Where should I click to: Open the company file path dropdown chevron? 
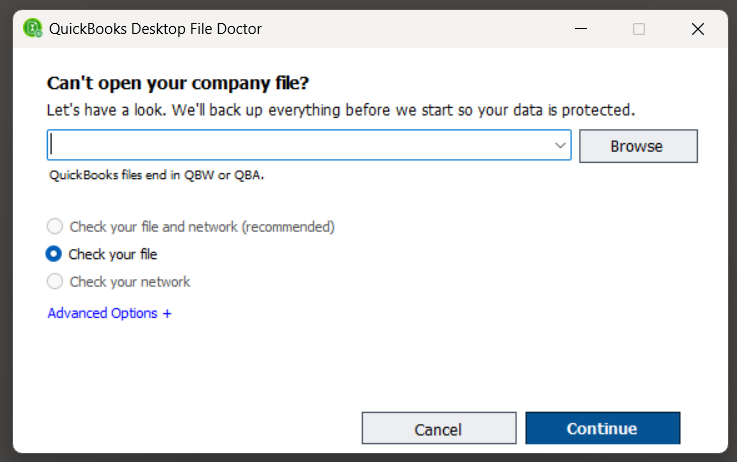[x=560, y=145]
